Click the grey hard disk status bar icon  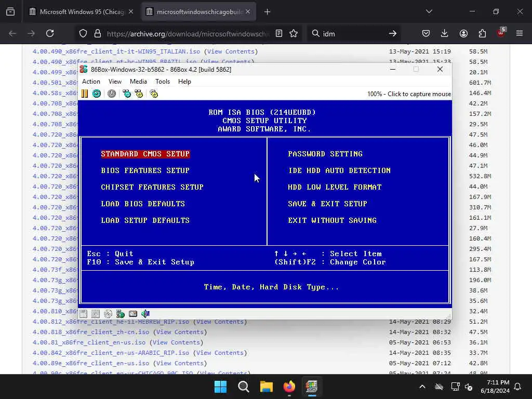tap(133, 314)
